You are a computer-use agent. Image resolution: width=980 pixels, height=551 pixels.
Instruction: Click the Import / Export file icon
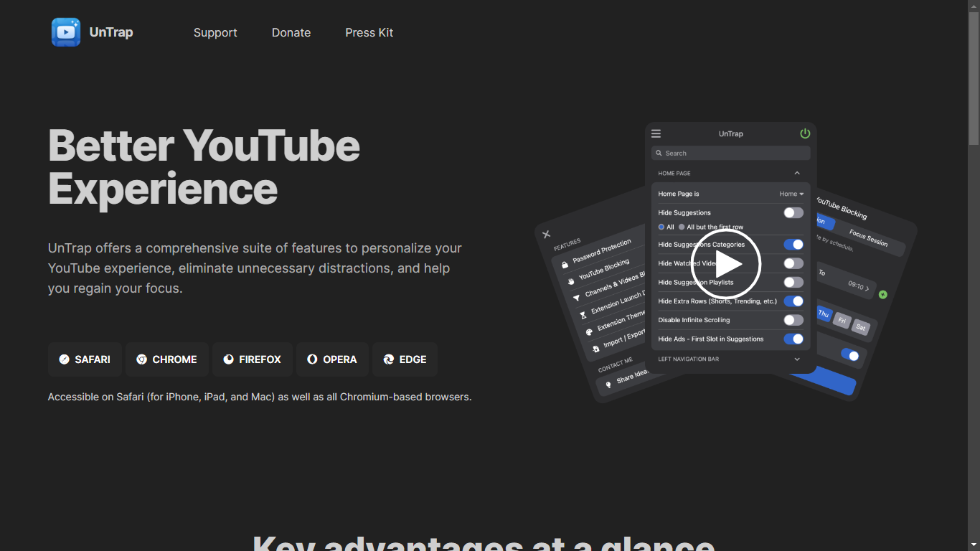[x=595, y=349]
